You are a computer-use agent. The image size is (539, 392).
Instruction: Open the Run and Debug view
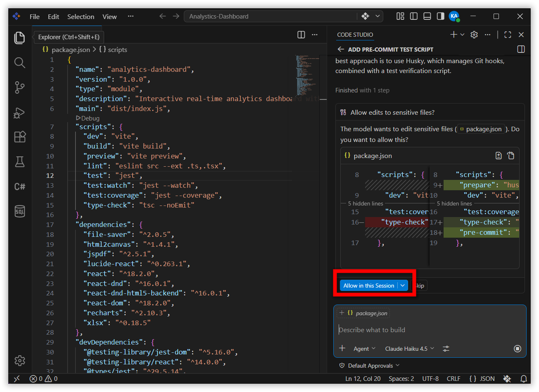[x=19, y=112]
